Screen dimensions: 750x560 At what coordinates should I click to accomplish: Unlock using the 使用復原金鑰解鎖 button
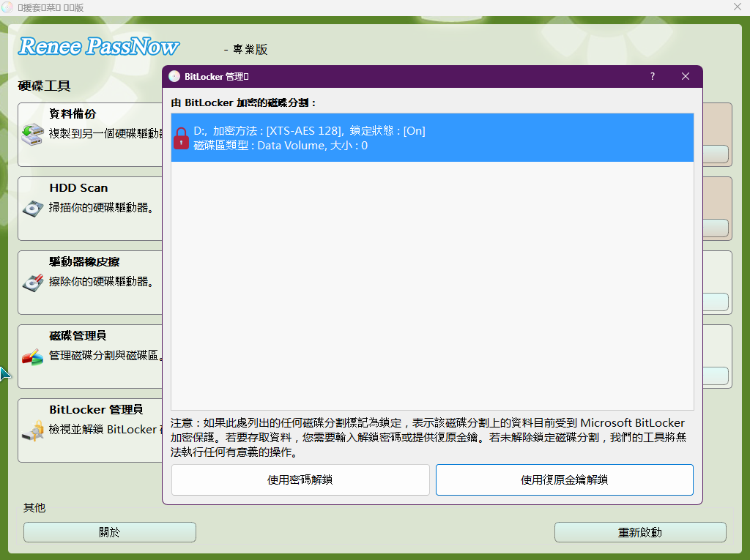coord(564,479)
